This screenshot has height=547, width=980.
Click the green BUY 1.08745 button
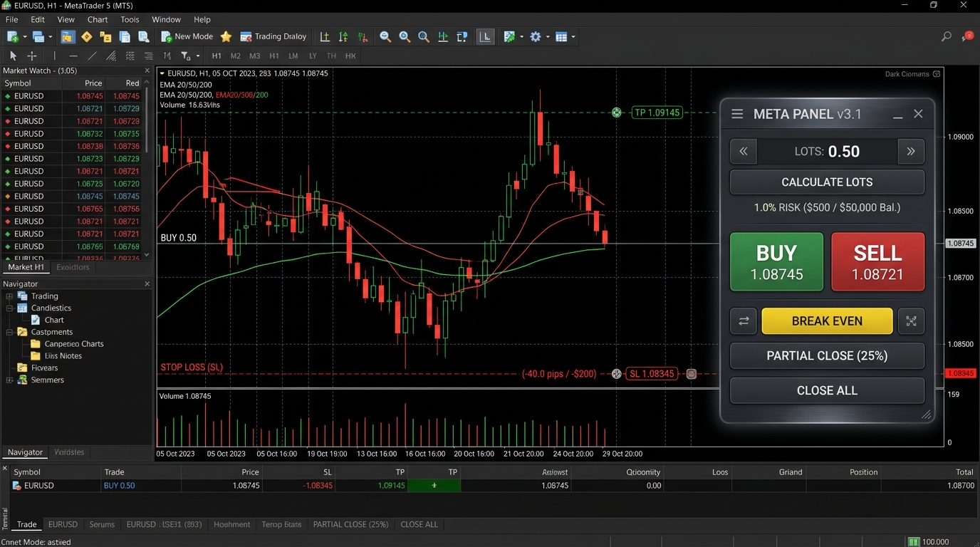click(x=776, y=262)
